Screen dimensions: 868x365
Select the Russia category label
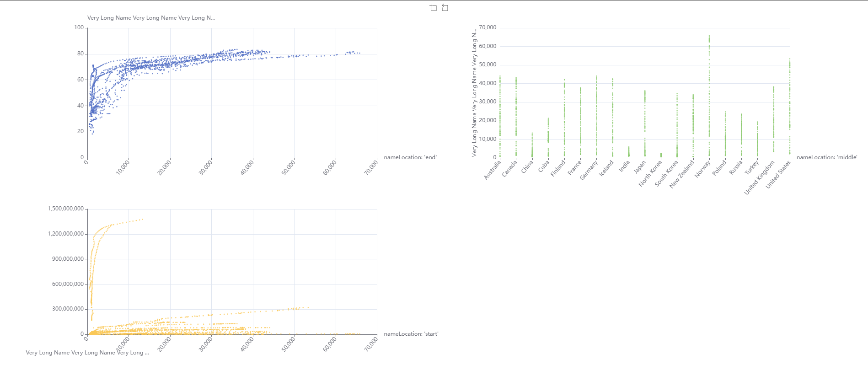736,167
